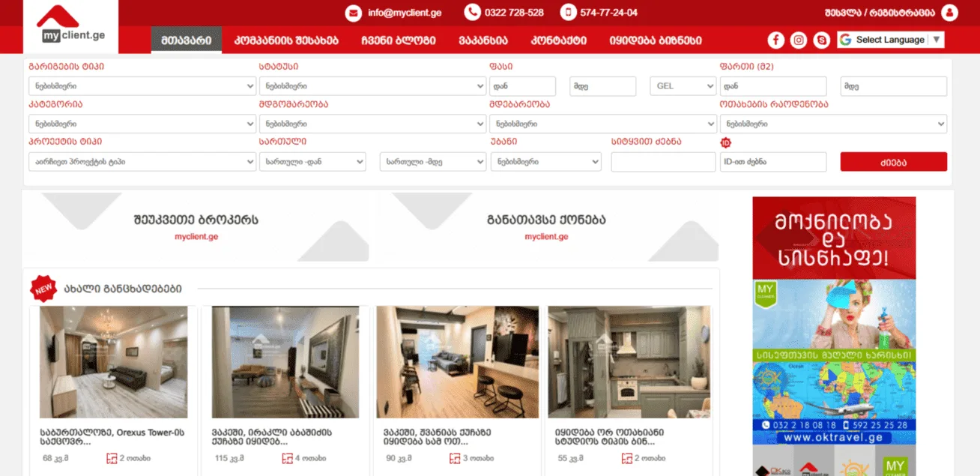Click the შეუკვეთე ბროკერს banner
The width and height of the screenshot is (980, 476).
coord(196,227)
